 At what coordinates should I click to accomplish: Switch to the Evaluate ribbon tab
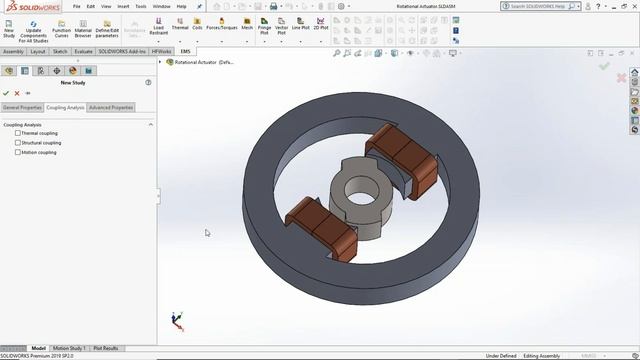[83, 51]
